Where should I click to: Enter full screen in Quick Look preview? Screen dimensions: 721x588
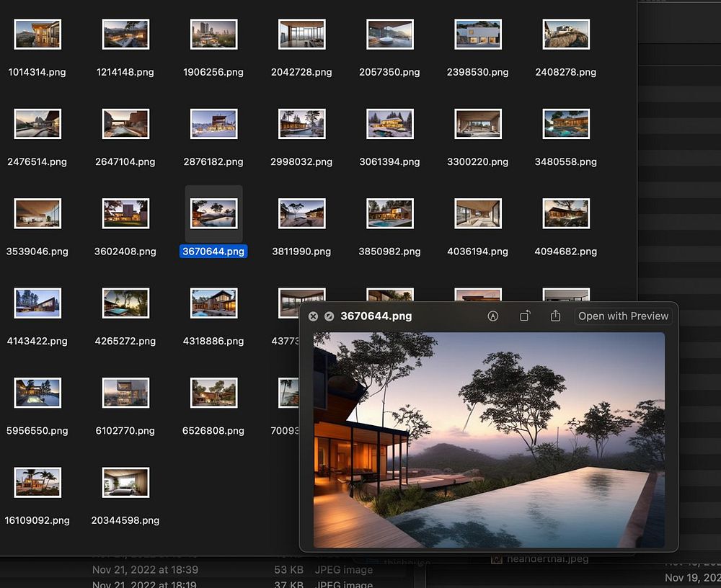tap(329, 316)
